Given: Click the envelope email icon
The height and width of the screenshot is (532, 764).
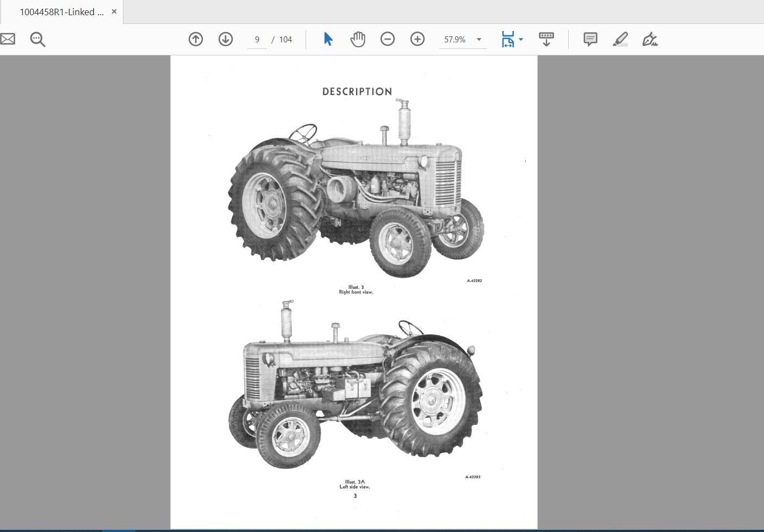Looking at the screenshot, I should pyautogui.click(x=7, y=39).
